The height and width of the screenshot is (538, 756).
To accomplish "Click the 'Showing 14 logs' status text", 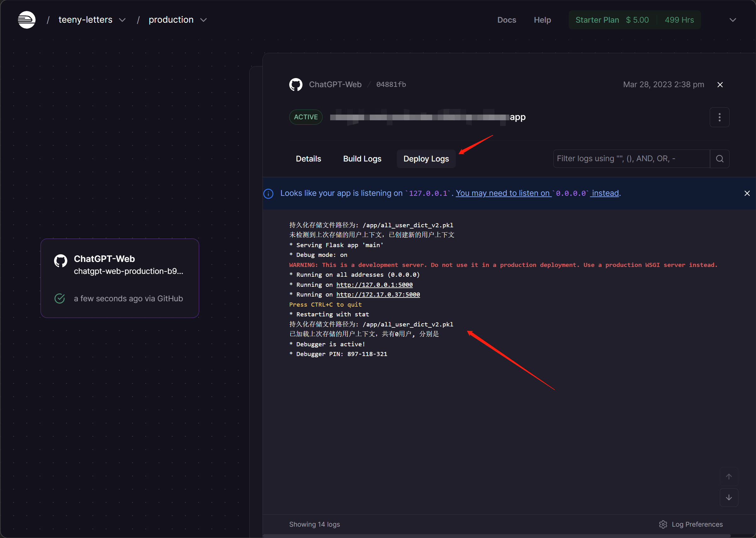I will pos(315,524).
